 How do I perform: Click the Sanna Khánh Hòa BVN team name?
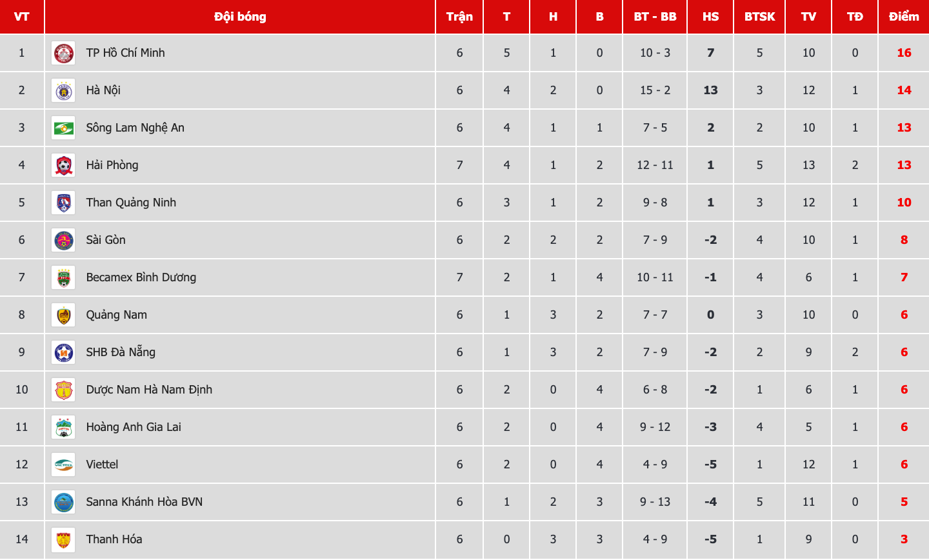[145, 502]
